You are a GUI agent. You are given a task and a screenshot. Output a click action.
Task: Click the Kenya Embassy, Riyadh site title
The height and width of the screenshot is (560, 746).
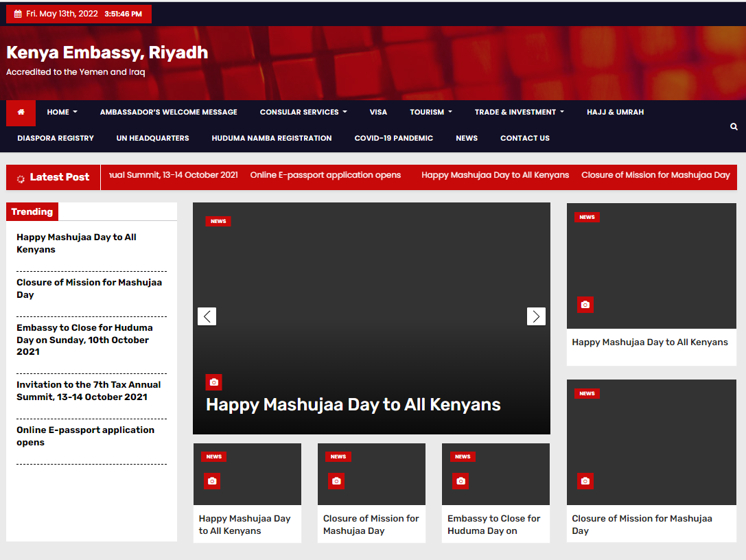(x=107, y=52)
